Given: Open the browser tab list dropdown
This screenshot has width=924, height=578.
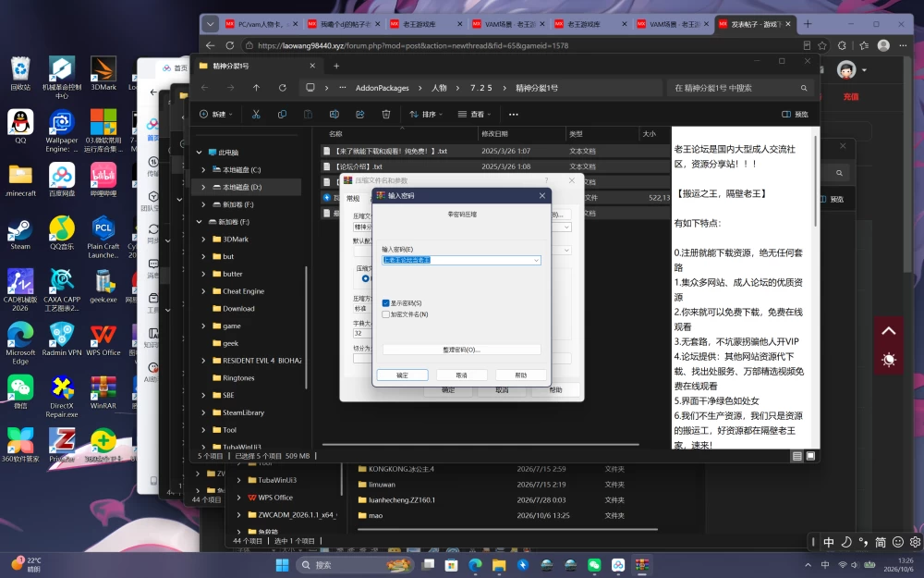Looking at the screenshot, I should tap(210, 24).
